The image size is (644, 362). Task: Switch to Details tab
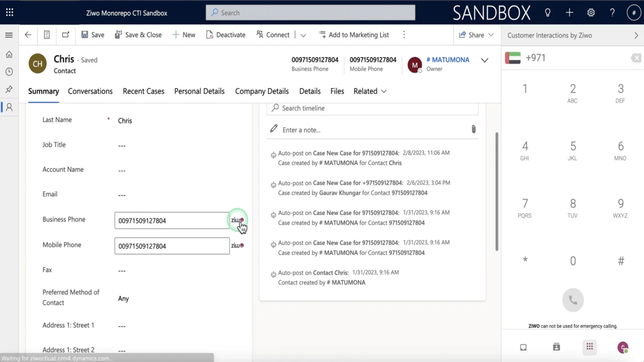[x=310, y=91]
